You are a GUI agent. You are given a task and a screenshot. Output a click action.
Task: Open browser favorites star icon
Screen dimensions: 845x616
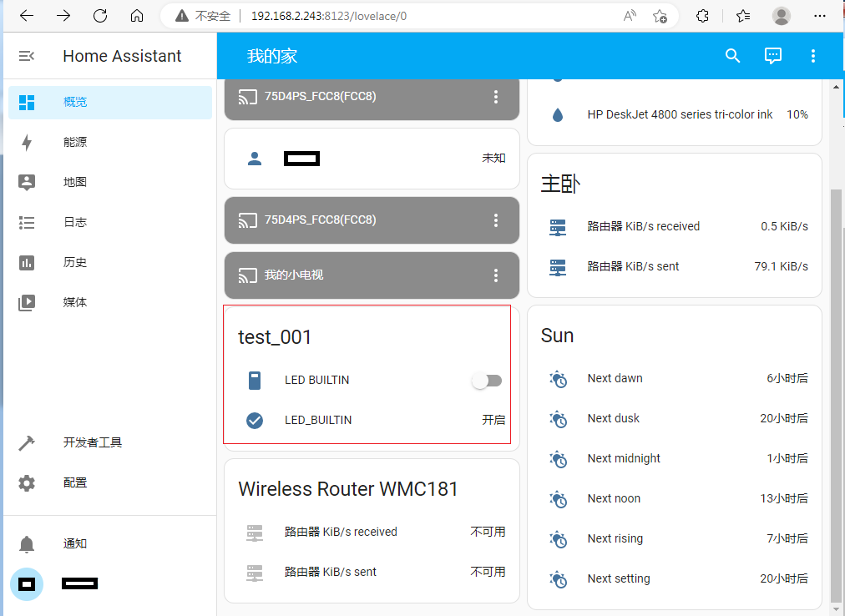point(743,16)
